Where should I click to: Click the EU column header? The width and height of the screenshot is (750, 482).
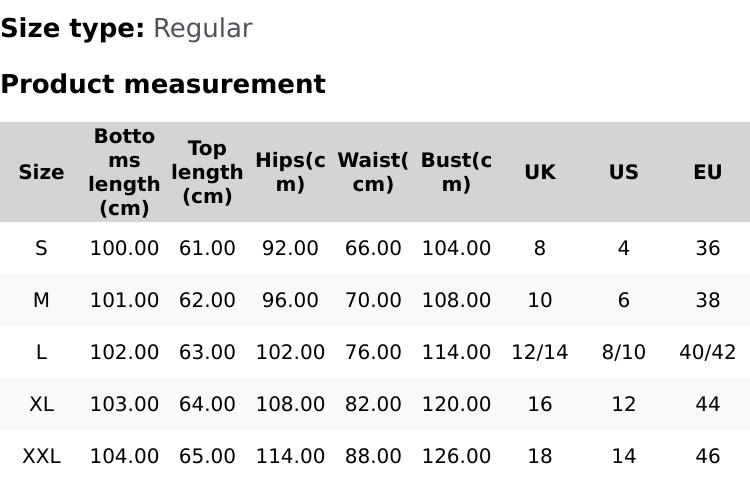[x=707, y=172]
